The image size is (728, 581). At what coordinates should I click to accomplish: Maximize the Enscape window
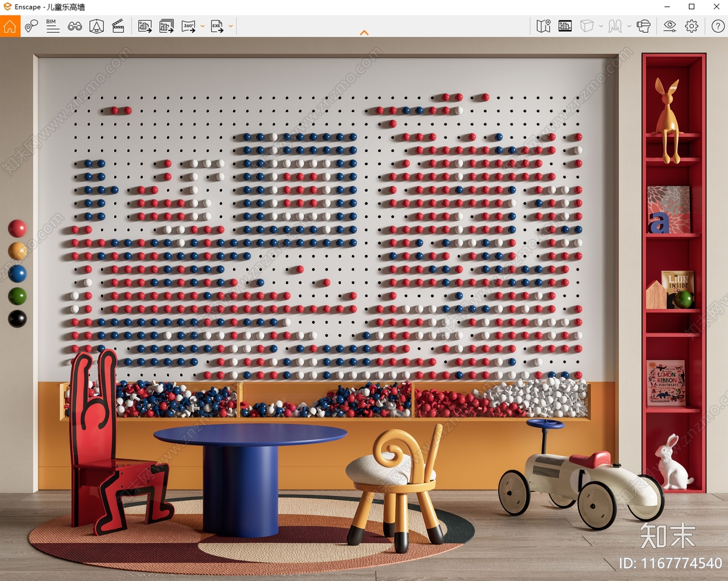tap(692, 7)
